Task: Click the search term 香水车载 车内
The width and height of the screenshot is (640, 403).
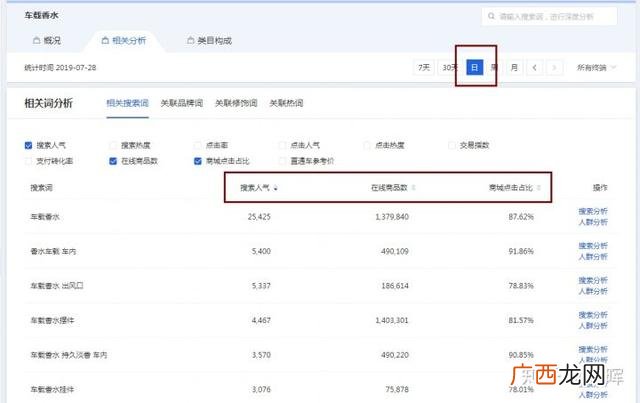Action: 53,252
